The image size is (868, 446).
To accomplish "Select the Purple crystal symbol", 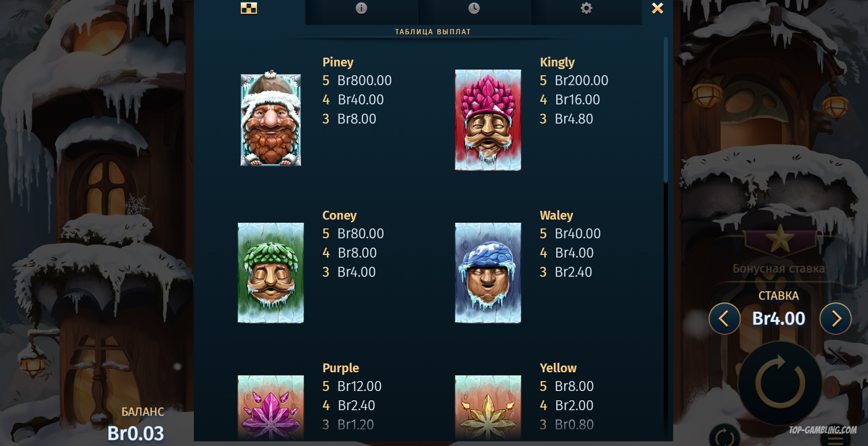I will click(x=271, y=408).
